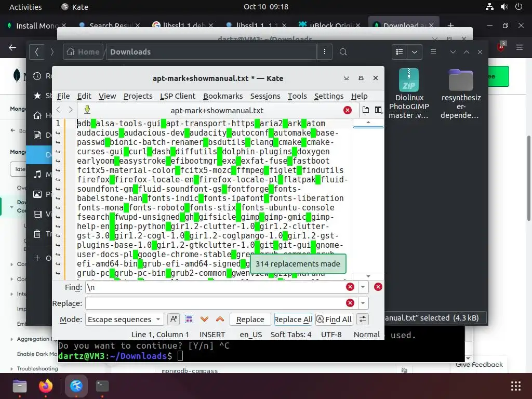Viewport: 532px width, 399px height.
Task: Click the split view icon in Kate
Action: click(378, 110)
